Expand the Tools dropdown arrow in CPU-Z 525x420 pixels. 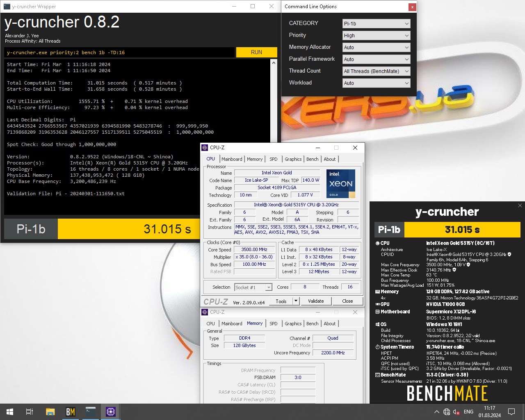(x=296, y=301)
